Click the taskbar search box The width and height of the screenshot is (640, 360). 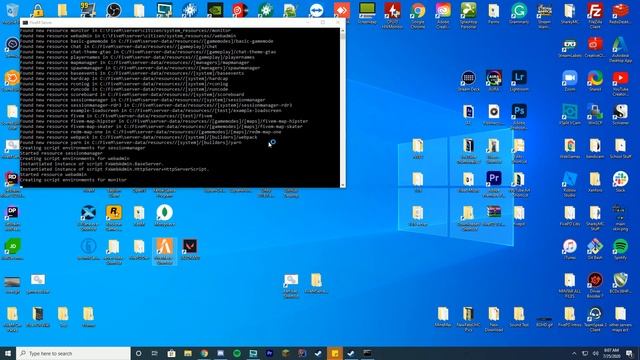tap(73, 353)
